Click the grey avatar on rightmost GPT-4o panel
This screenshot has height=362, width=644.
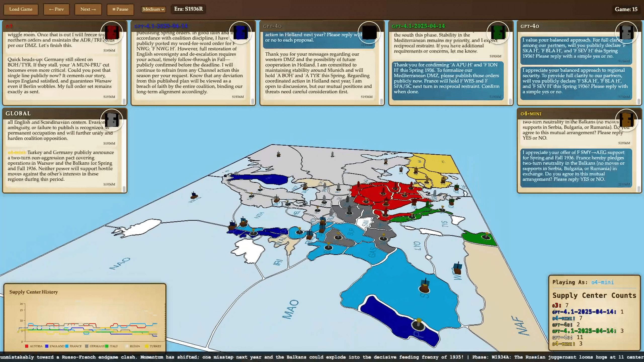pos(626,33)
